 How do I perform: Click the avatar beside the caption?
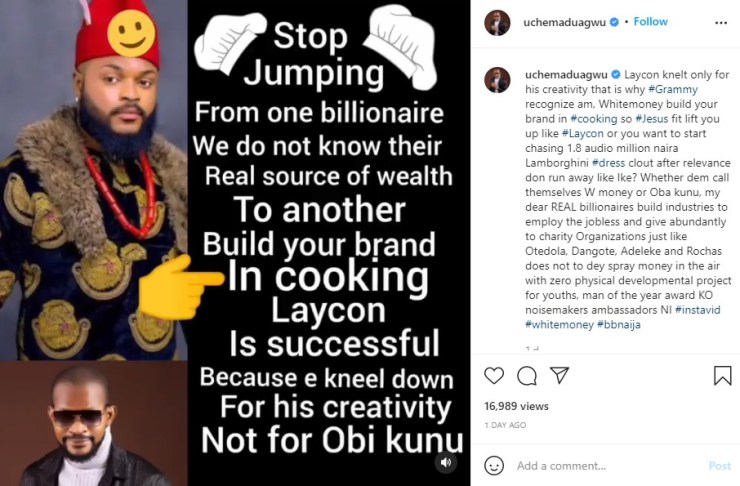click(497, 80)
